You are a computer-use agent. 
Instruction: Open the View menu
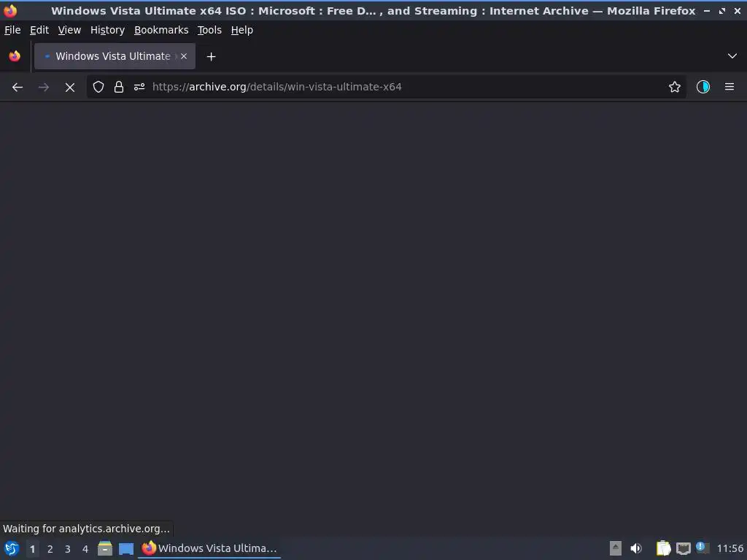(x=69, y=30)
